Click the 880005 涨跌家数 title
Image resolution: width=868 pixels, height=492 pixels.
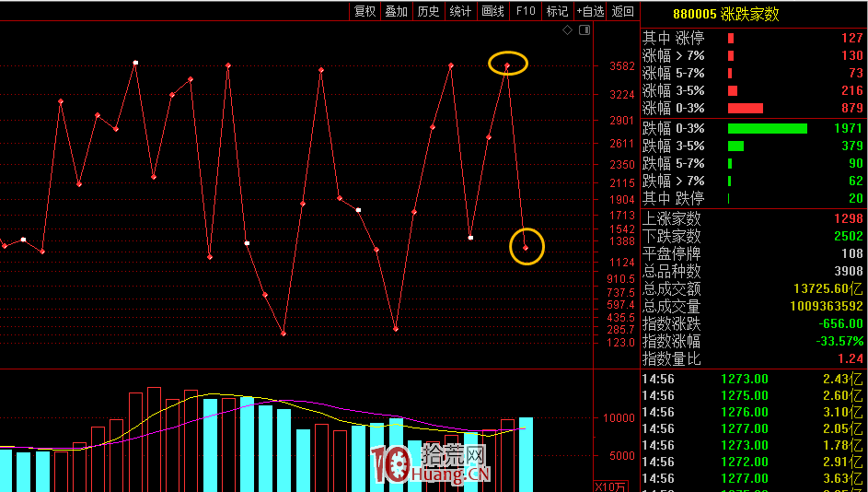pos(725,14)
